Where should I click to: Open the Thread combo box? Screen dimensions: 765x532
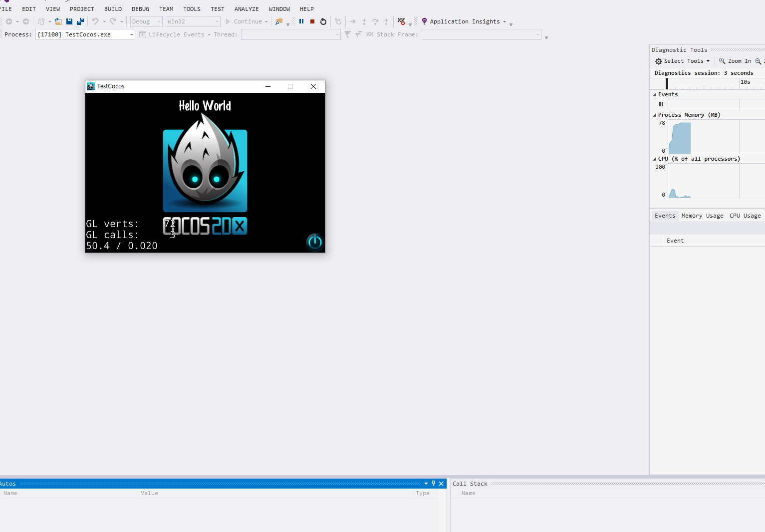(290, 34)
